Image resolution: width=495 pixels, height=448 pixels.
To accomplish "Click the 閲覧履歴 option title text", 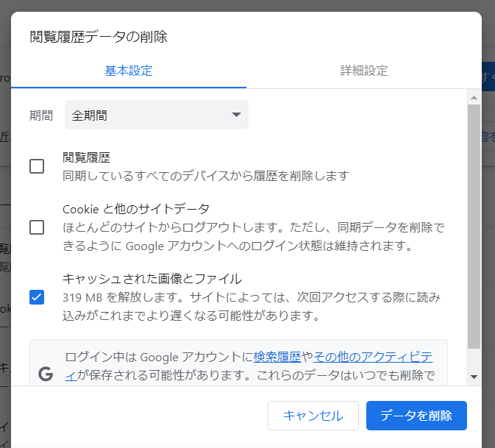I will click(x=86, y=157).
